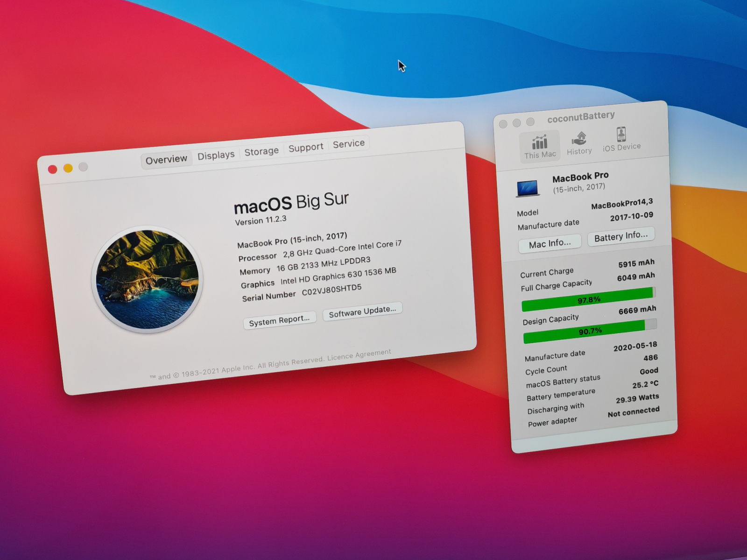
Task: Click the 2017-10-09 manufacture date
Action: coord(632,217)
